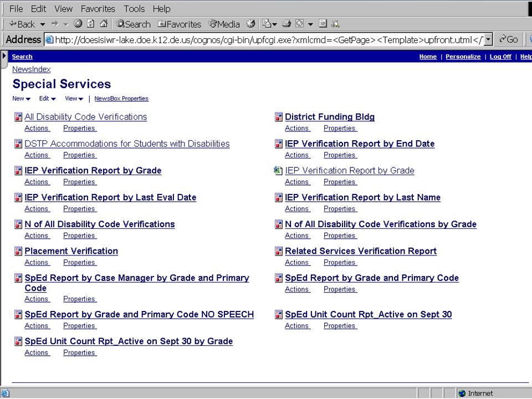Open the Personalize link
This screenshot has width=532, height=399.
point(463,57)
